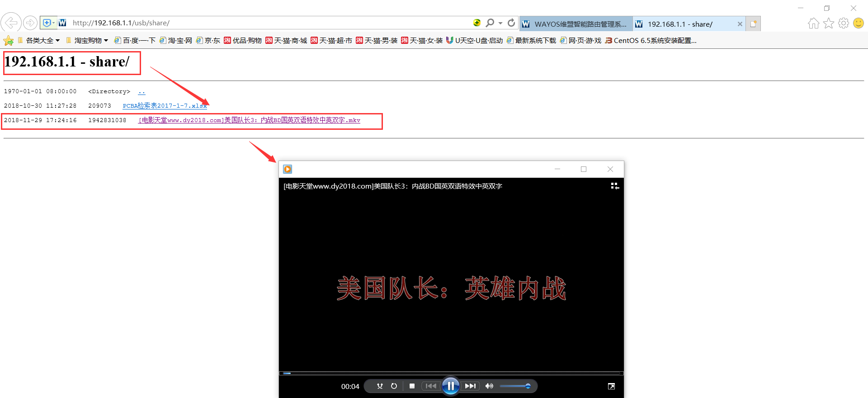Viewport: 868px width, 398px height.
Task: Open the 最新系统下载 bookmark
Action: click(532, 41)
